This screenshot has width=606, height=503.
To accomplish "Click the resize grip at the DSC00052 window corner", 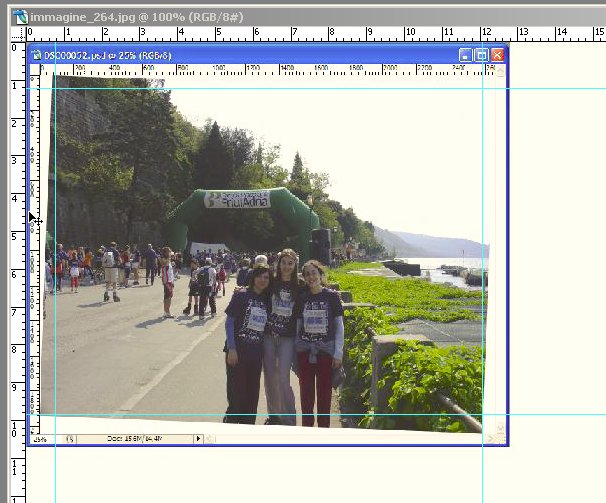I will (500, 439).
